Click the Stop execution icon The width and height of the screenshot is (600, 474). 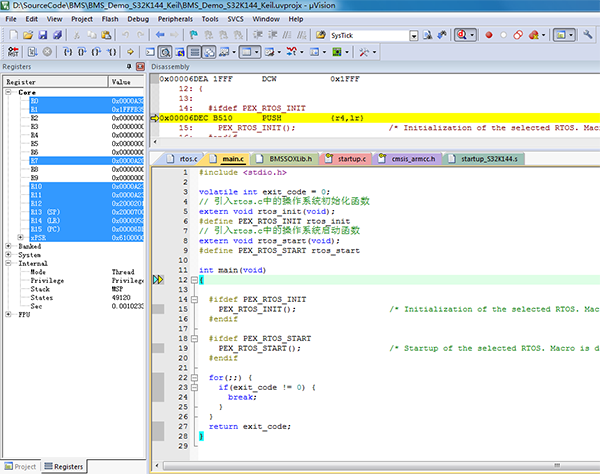[x=47, y=51]
